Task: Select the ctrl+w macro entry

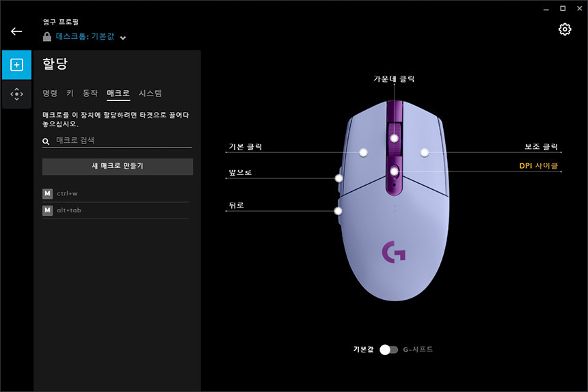Action: pyautogui.click(x=116, y=193)
